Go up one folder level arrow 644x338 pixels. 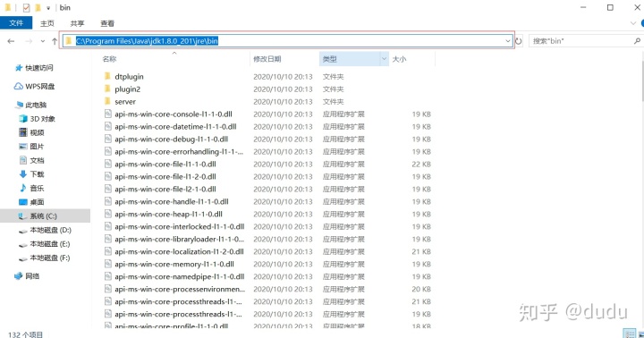(55, 41)
